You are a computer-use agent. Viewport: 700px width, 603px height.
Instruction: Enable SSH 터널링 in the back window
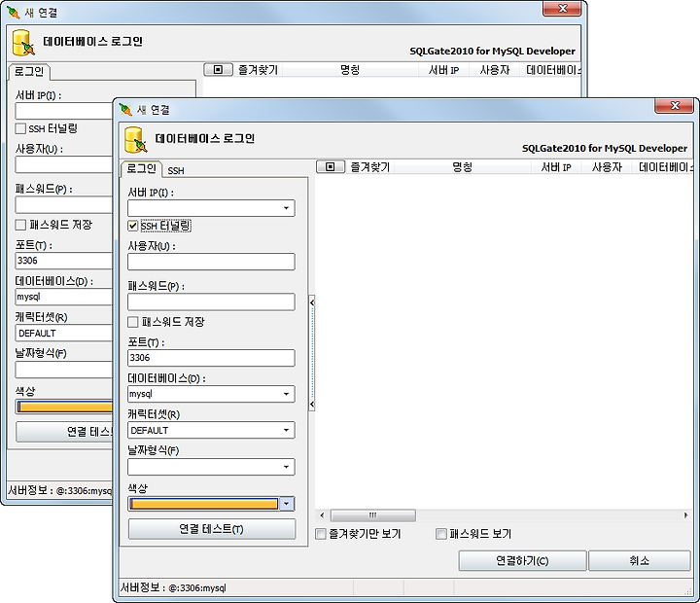click(x=20, y=128)
